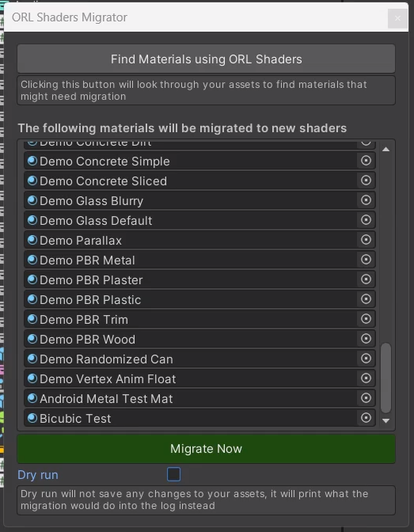Click the materials list scrollbar thumb

coord(386,378)
